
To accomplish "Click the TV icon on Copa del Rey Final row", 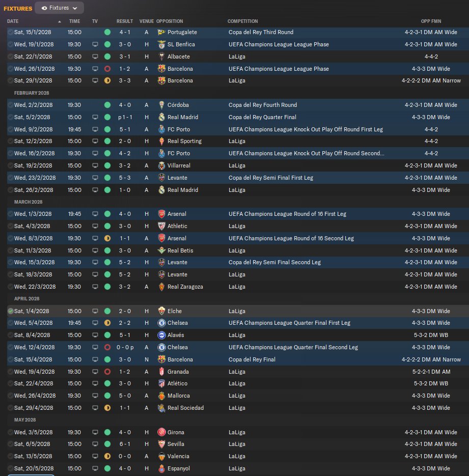I will click(x=95, y=359).
